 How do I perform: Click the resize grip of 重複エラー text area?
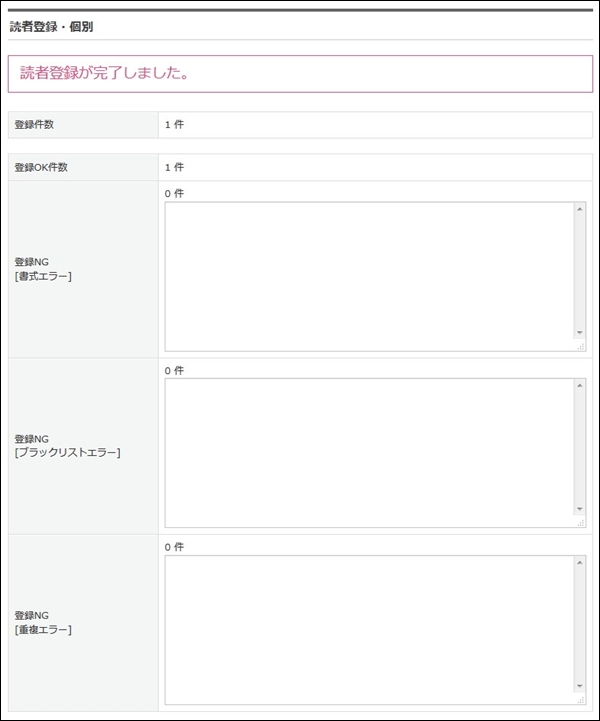(581, 700)
